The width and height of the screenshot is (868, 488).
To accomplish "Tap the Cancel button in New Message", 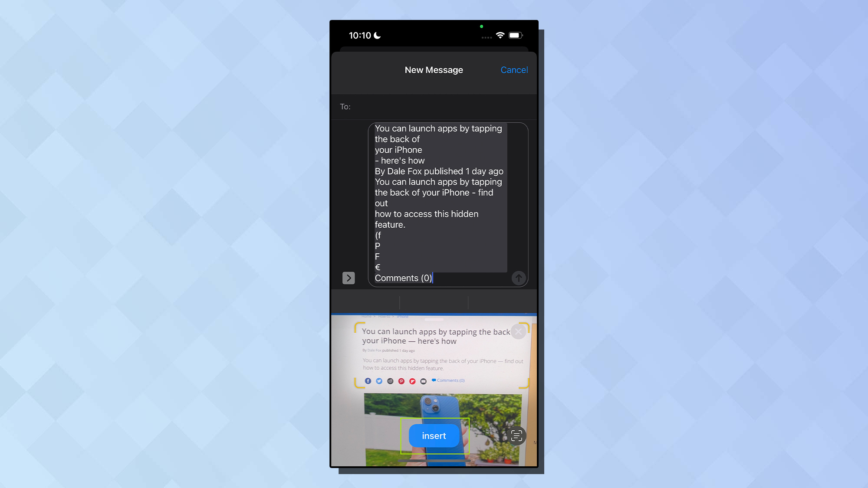I will coord(514,70).
